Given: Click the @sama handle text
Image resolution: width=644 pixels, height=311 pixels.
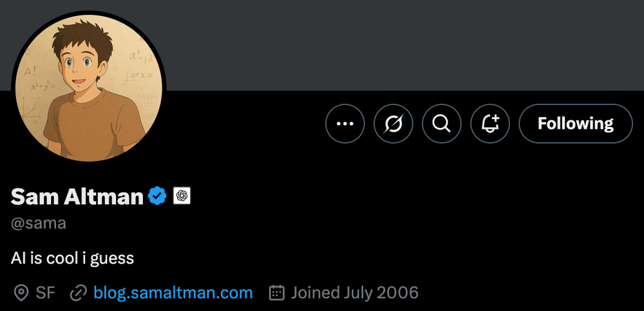Looking at the screenshot, I should [x=39, y=223].
